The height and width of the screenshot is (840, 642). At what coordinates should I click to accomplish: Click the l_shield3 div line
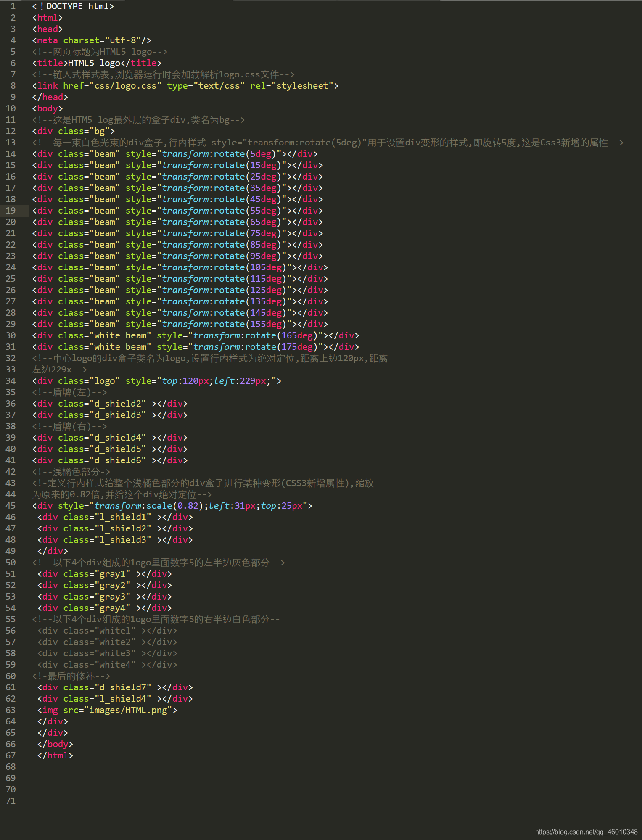(115, 540)
